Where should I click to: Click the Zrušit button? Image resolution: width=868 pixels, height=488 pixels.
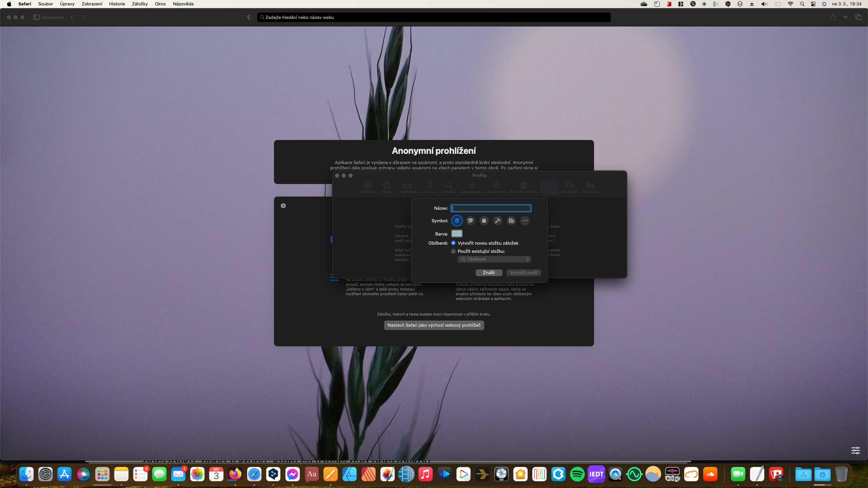click(x=489, y=272)
